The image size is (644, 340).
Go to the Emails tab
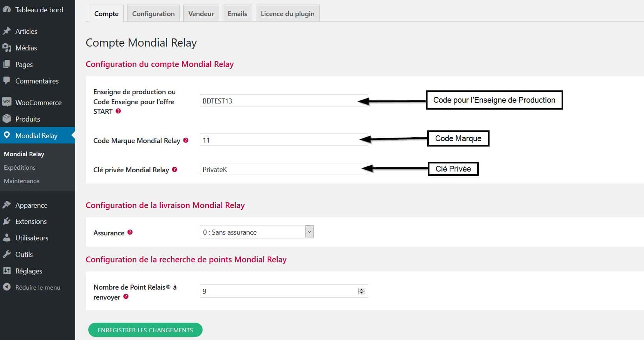[x=237, y=13]
